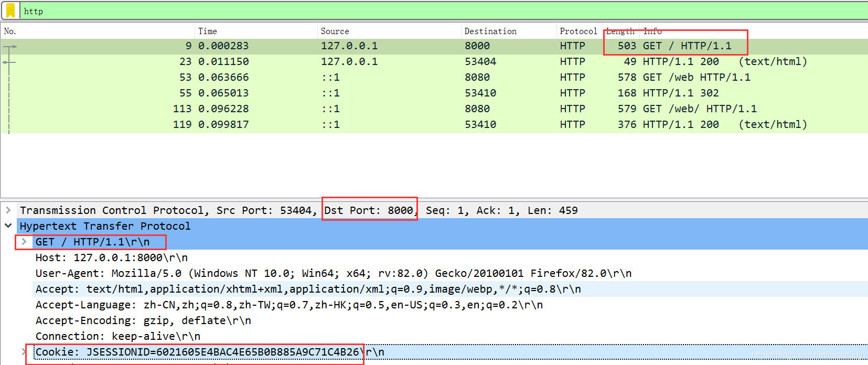Select packet number 23 row
The image size is (868, 365).
434,62
